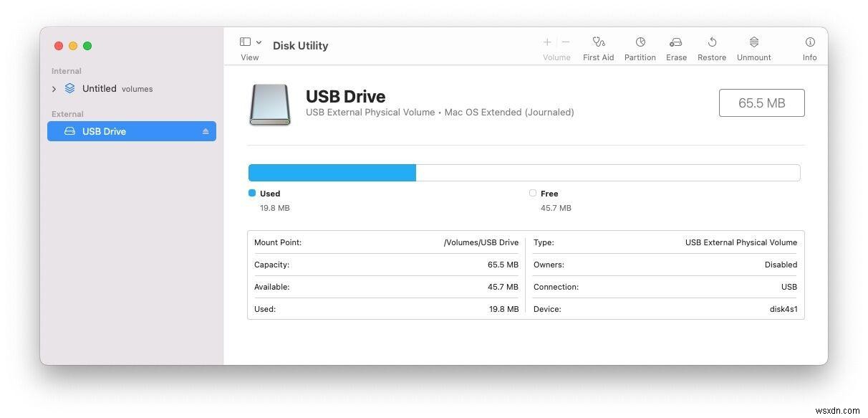Click the Used 19.8 MB table value
The width and height of the screenshot is (868, 418).
(x=503, y=309)
